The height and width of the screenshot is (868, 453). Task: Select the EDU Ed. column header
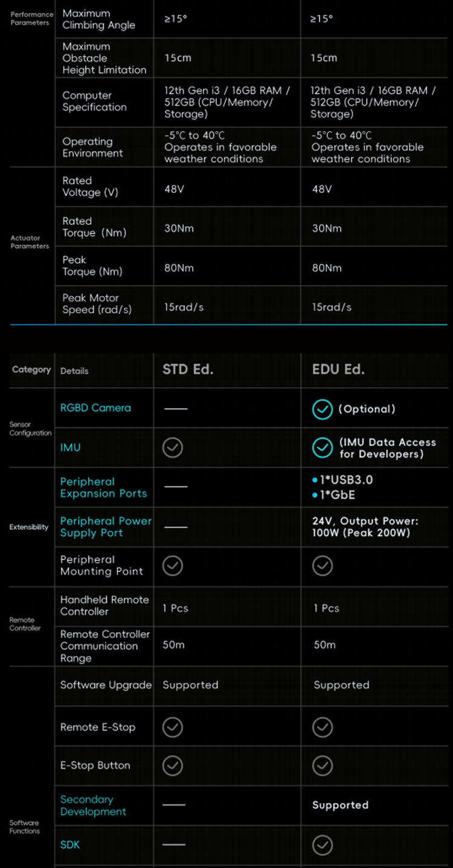[338, 369]
